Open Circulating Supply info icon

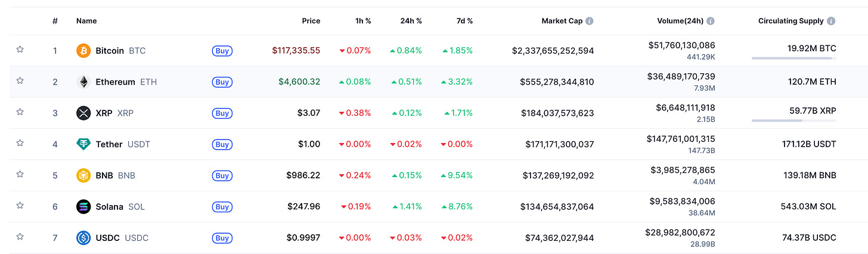pyautogui.click(x=831, y=21)
